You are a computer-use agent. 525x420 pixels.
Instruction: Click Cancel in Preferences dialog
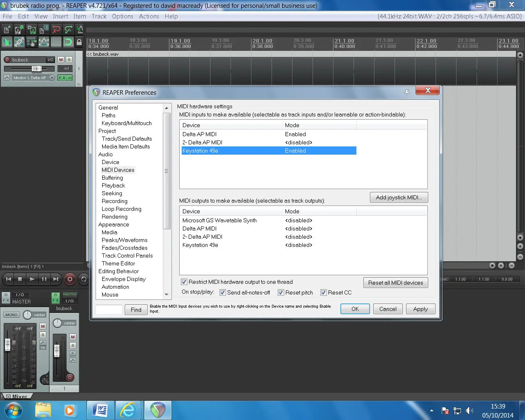coord(388,309)
